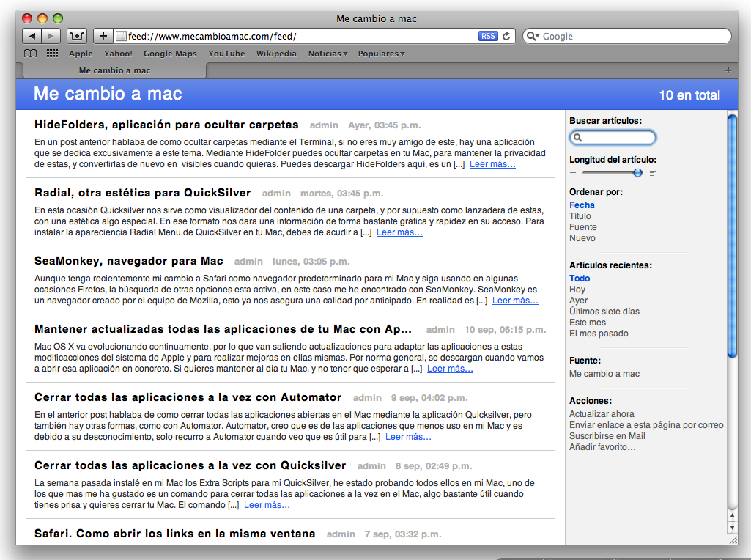Click Añadir favorito…

(x=602, y=447)
